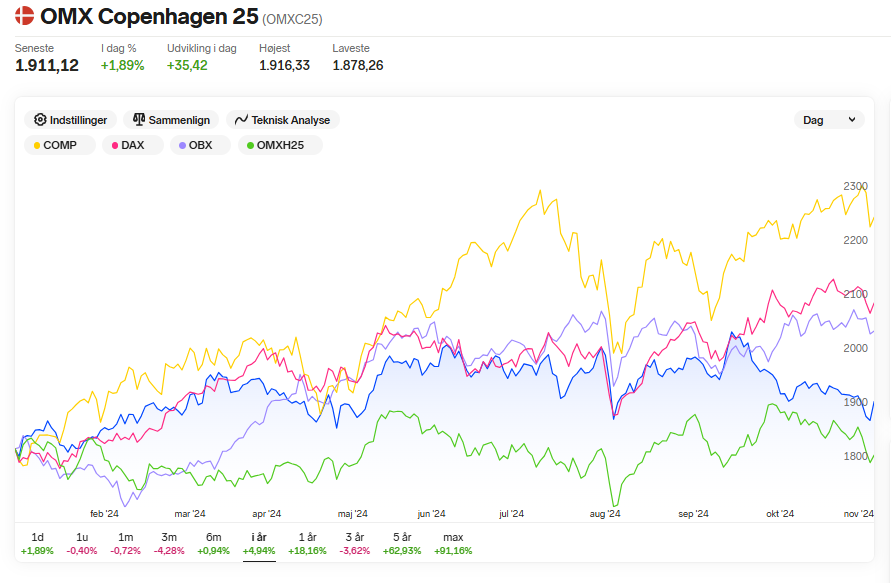Click the +1,89% daily change value

pos(122,65)
